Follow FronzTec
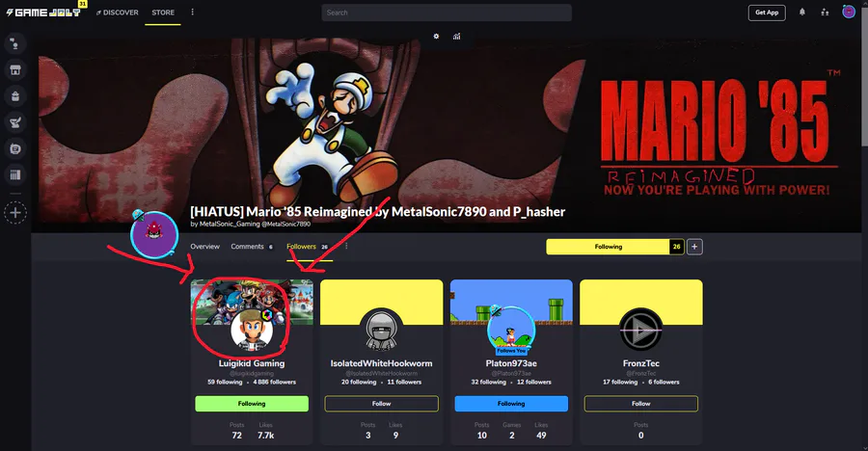The height and width of the screenshot is (451, 868). 641,404
